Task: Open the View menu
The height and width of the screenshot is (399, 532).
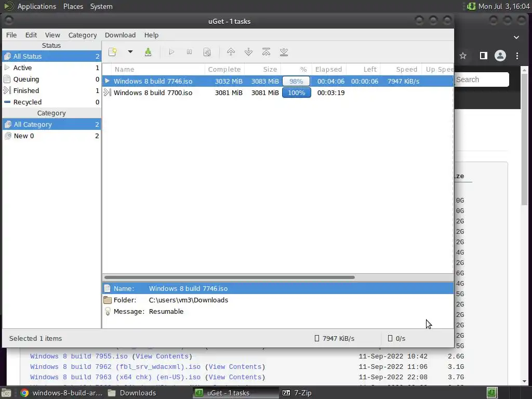Action: [x=52, y=35]
